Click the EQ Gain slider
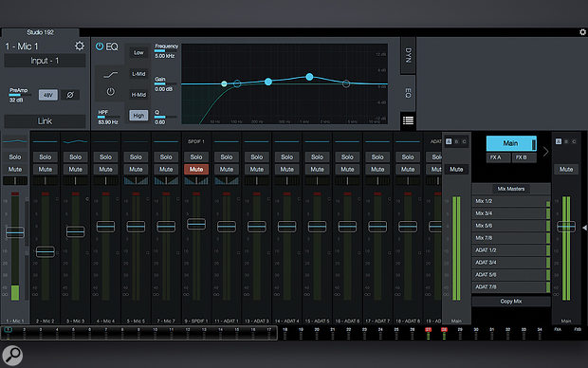 [x=165, y=83]
